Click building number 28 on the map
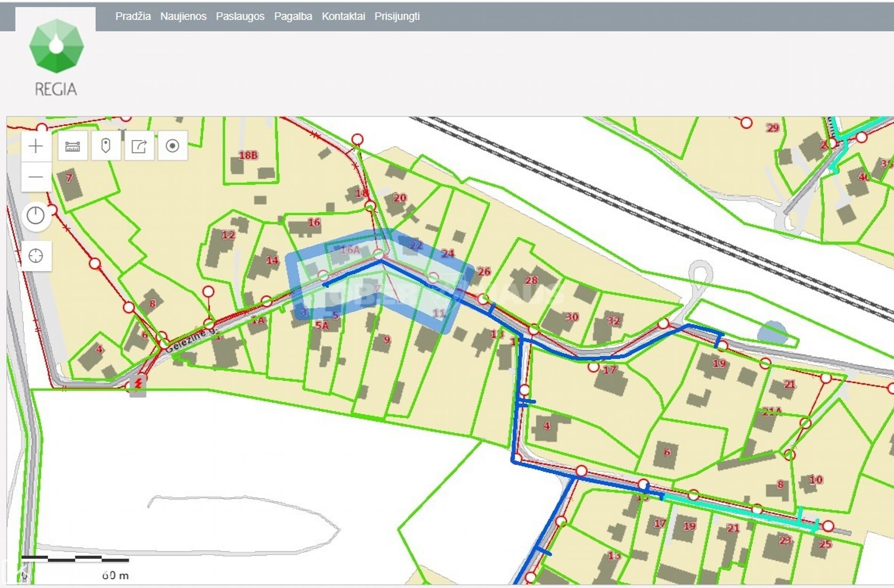Screen dimensions: 894x588 531,280
